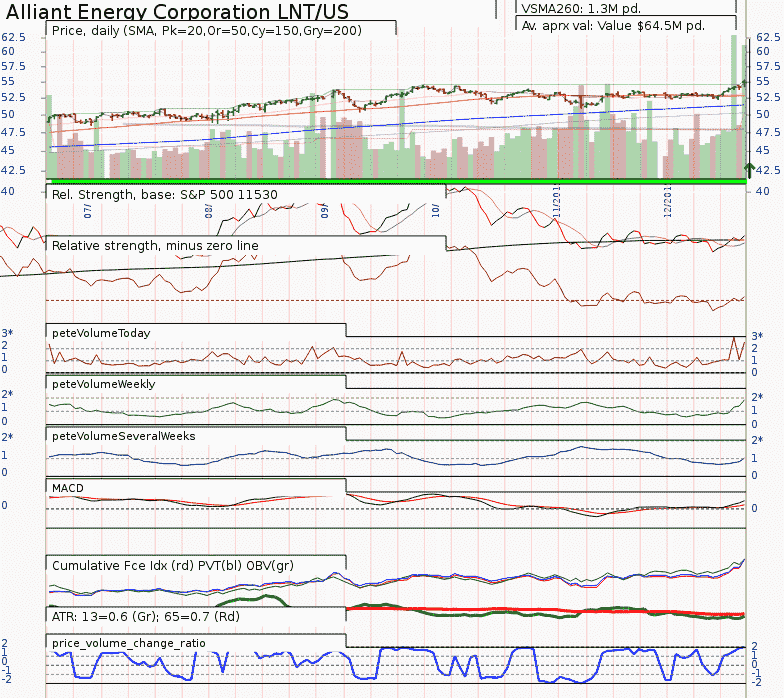Viewport: 784px width, 698px height.
Task: Click 60 on the right price axis
Action: [763, 52]
